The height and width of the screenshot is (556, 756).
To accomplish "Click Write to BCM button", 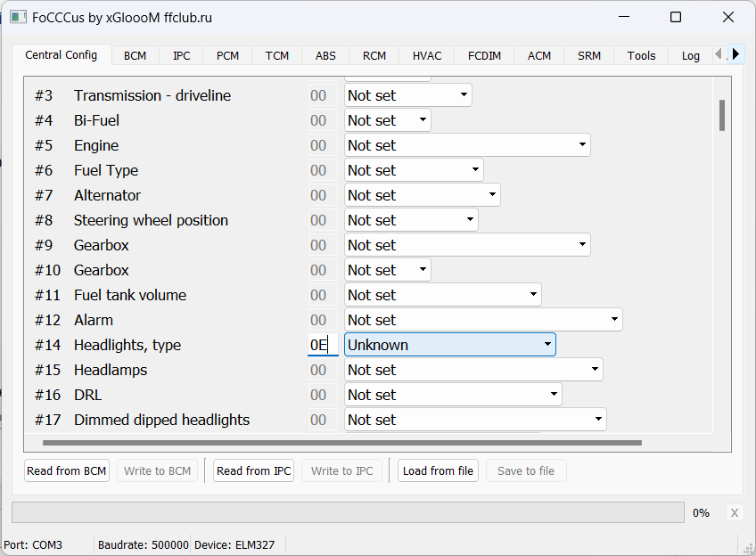I will coord(157,470).
